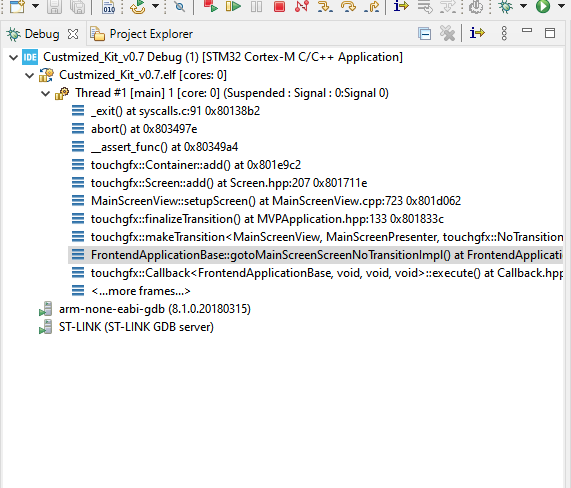The image size is (571, 488).
Task: Click the Step Return icon
Action: [x=371, y=6]
